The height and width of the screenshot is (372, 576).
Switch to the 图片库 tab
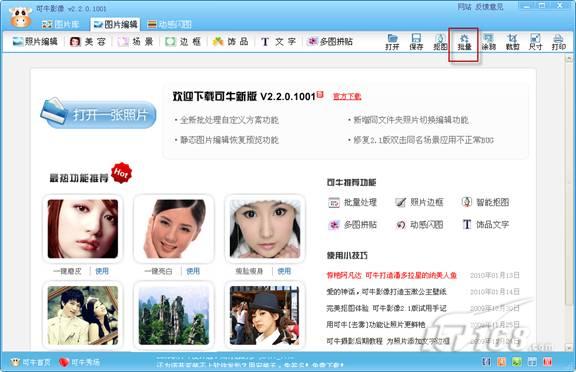[61, 24]
